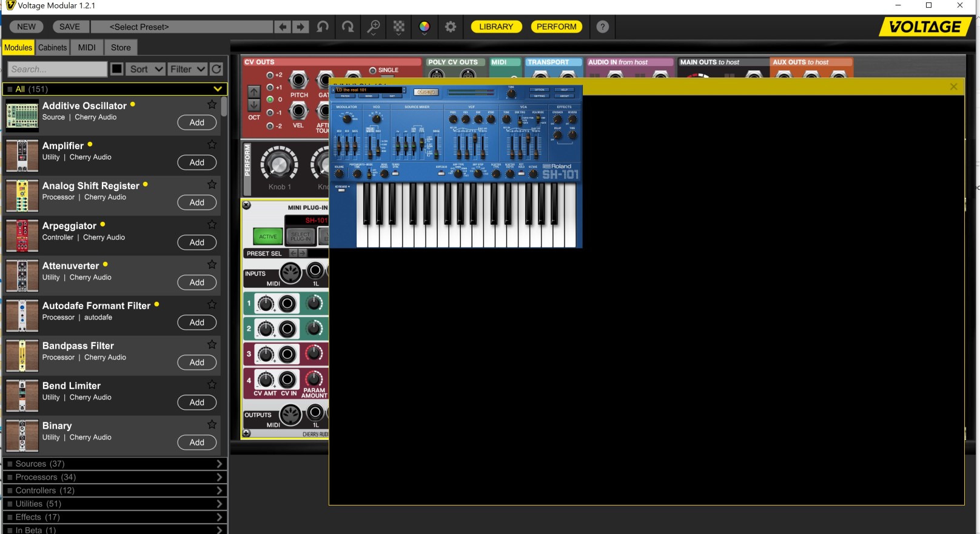Remove the Mini Plug-In module with X
This screenshot has height=534, width=980.
(247, 205)
